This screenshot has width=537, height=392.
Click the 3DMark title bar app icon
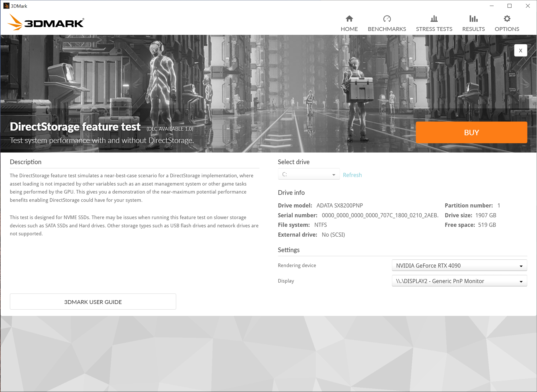pos(6,6)
